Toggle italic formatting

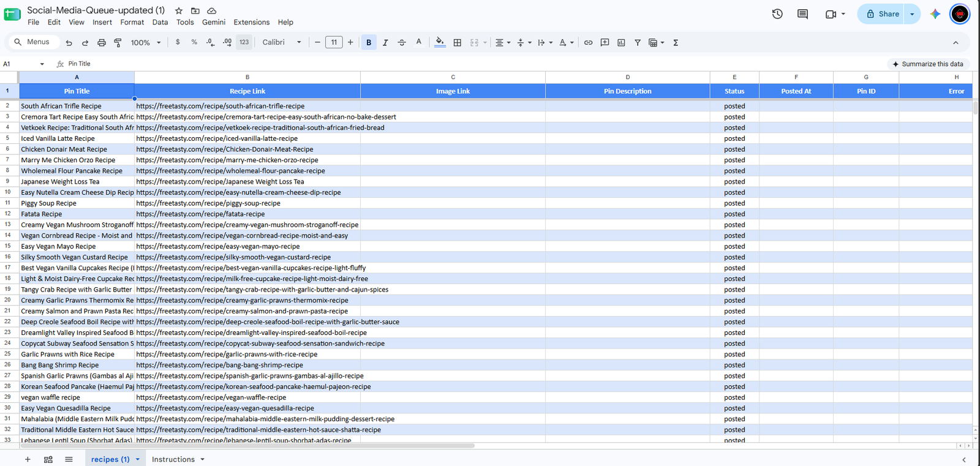tap(385, 42)
